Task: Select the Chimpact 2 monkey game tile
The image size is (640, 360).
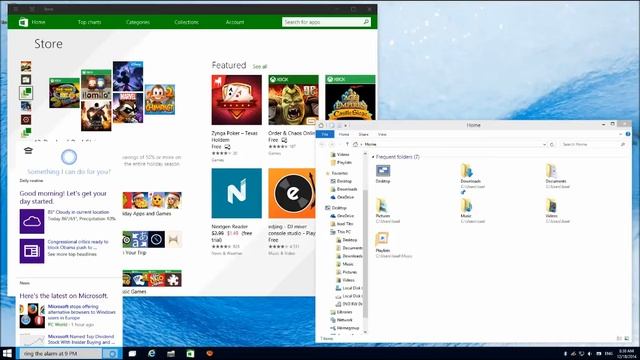Action: coord(160,100)
